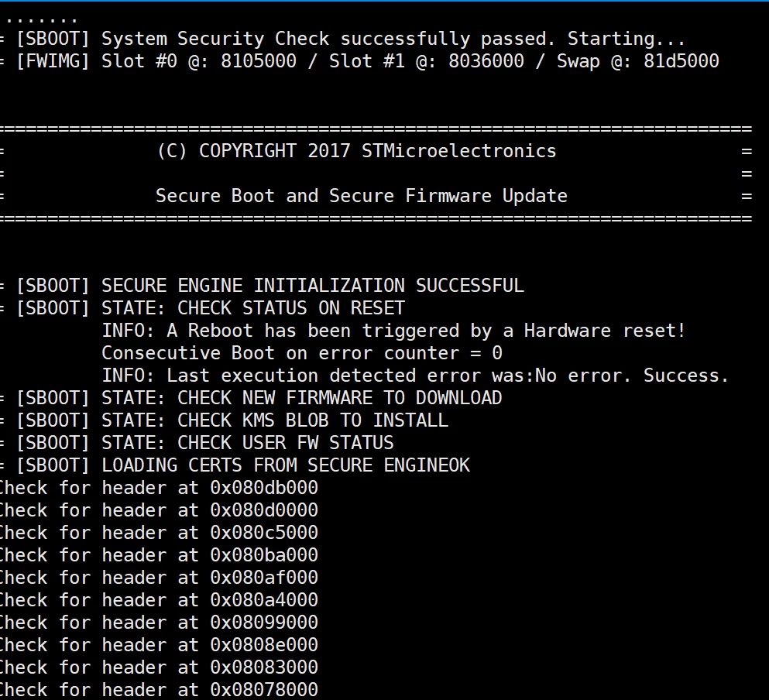The width and height of the screenshot is (769, 700).
Task: Click header address 0x08099000
Action: pyautogui.click(x=264, y=622)
